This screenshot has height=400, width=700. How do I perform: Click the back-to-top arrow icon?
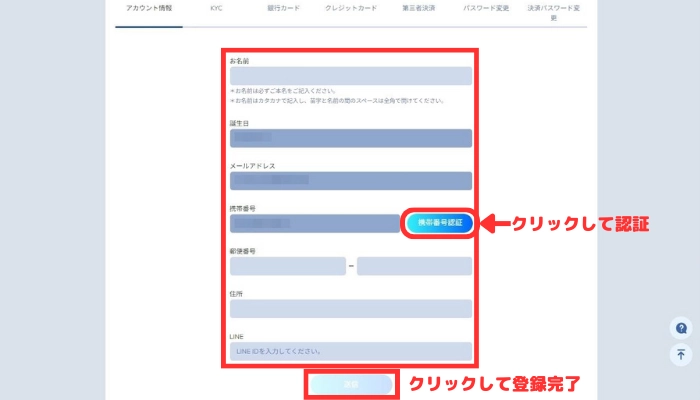tap(681, 355)
